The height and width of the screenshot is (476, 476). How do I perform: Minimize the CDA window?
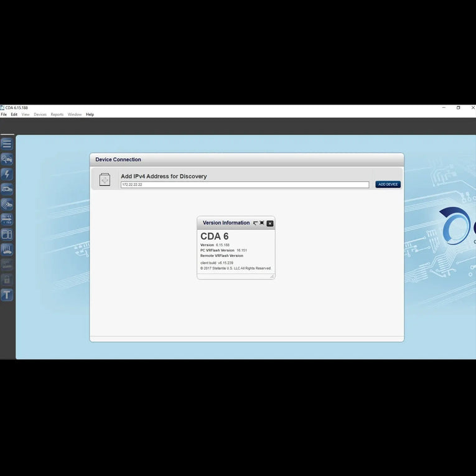pyautogui.click(x=444, y=108)
